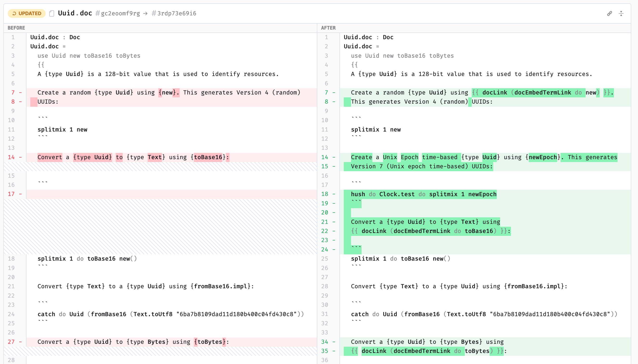Click docEmbedTermLink on AFTER line 7

542,93
